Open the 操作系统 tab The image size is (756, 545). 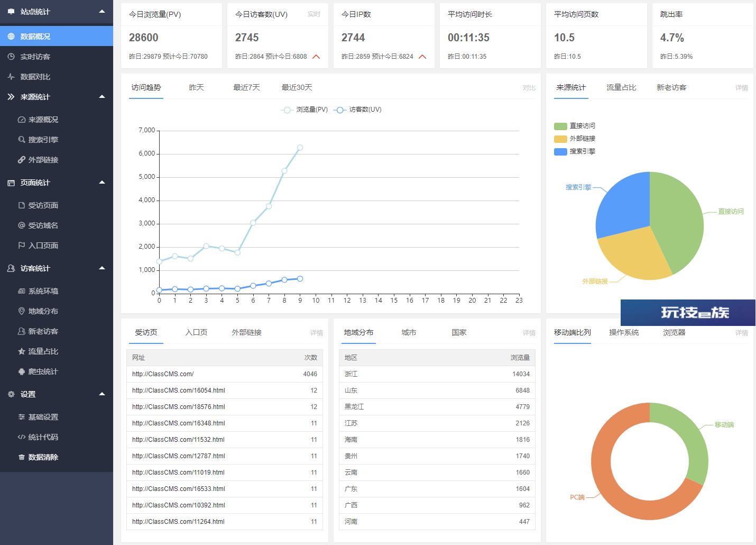pyautogui.click(x=624, y=332)
